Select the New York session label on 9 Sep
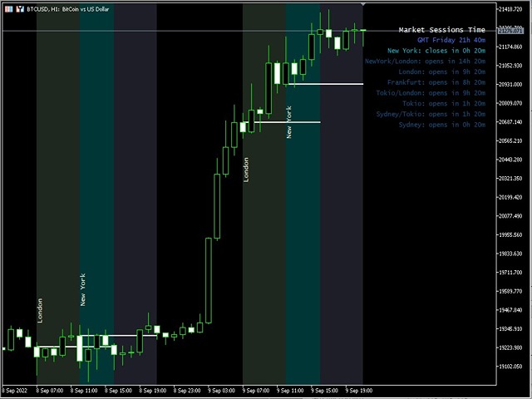This screenshot has height=399, width=532. [288, 122]
